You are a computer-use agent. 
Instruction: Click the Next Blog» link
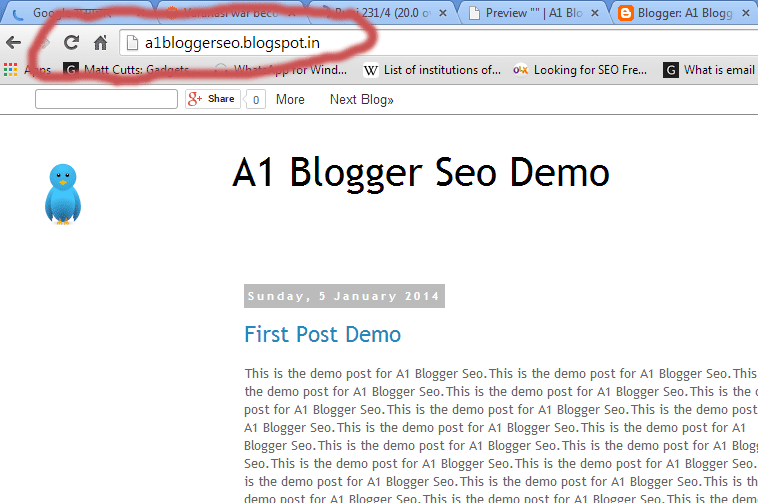coord(361,99)
